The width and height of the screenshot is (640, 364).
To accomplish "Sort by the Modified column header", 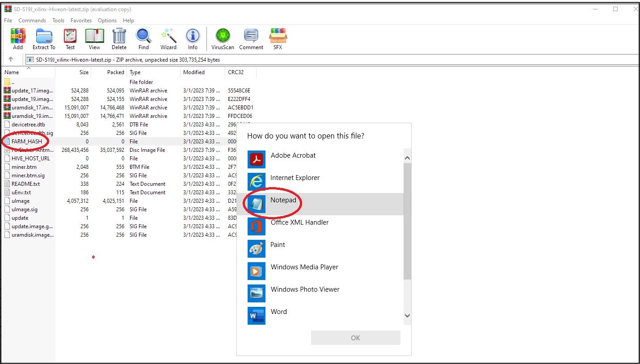I will point(203,72).
